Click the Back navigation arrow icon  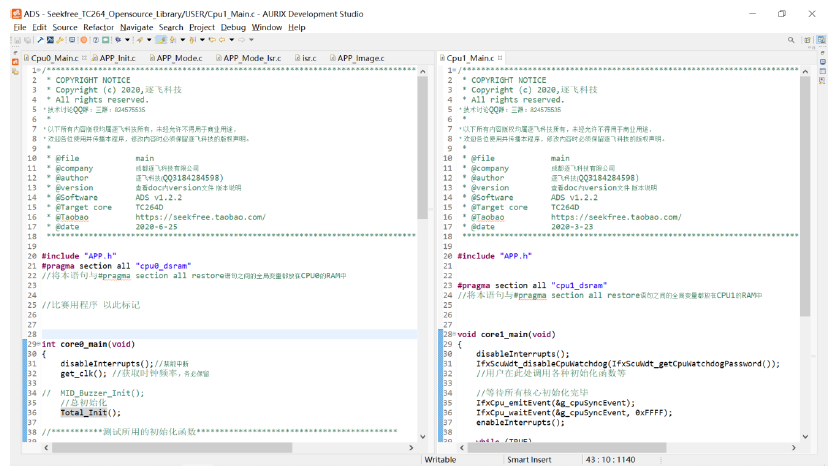point(222,40)
